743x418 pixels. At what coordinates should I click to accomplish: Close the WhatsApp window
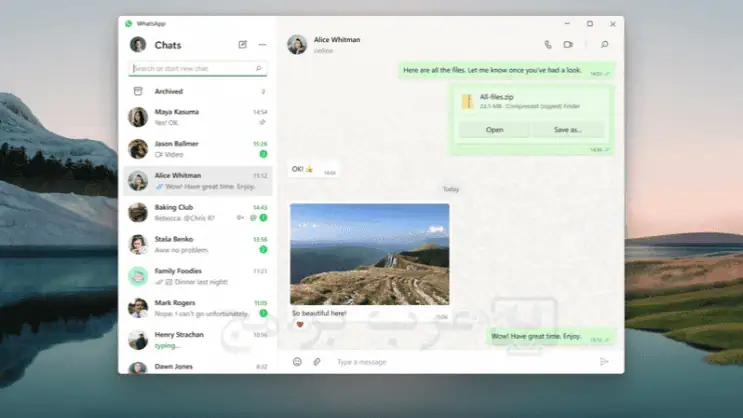click(613, 24)
